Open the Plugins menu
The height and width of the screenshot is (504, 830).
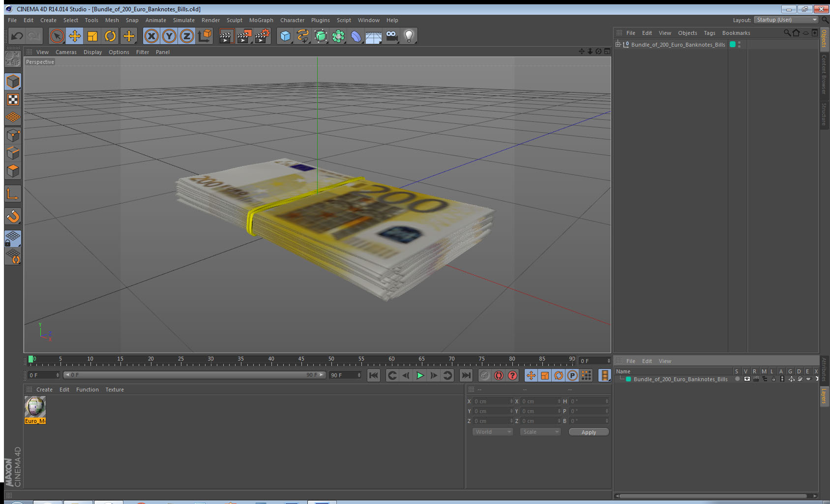320,20
